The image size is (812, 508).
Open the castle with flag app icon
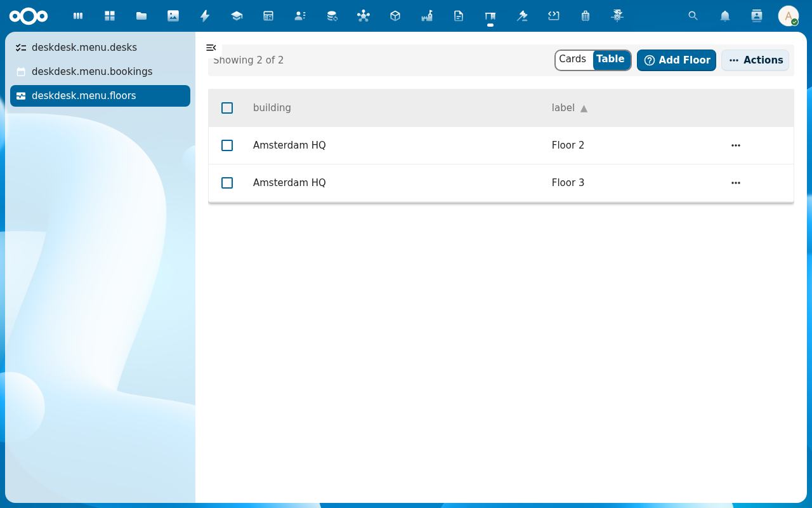coord(427,16)
